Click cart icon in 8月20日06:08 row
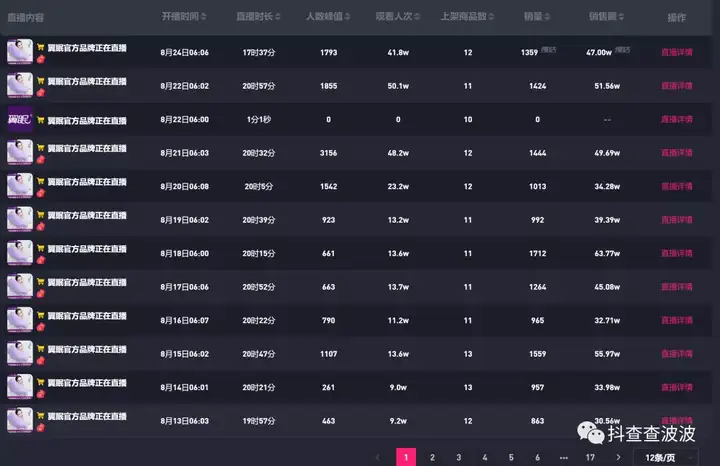720x466 pixels. [40, 181]
